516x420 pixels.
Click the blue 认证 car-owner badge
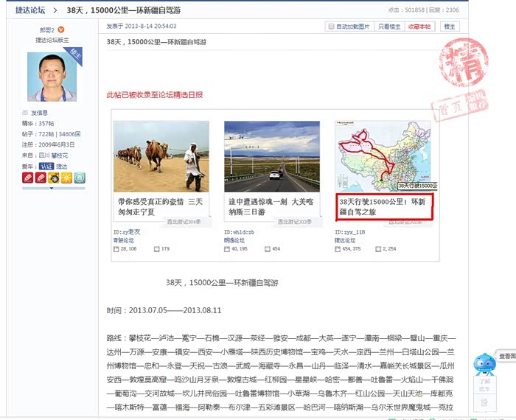point(46,166)
